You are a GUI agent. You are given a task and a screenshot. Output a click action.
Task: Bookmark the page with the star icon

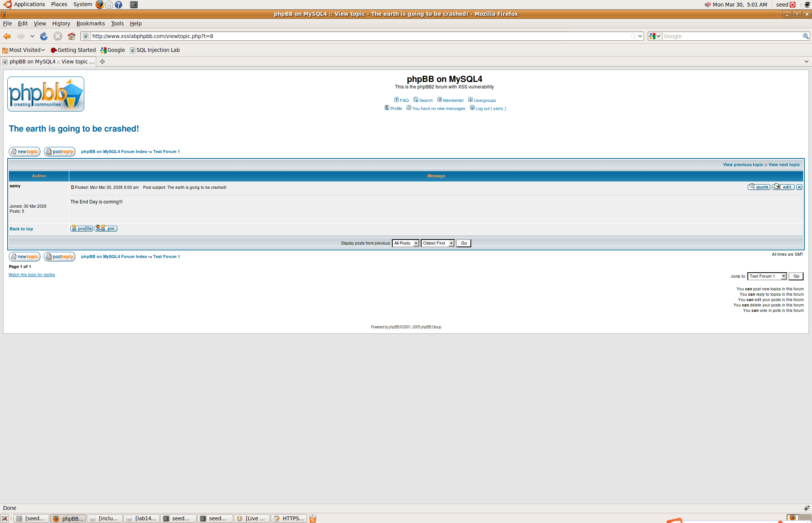(x=633, y=36)
